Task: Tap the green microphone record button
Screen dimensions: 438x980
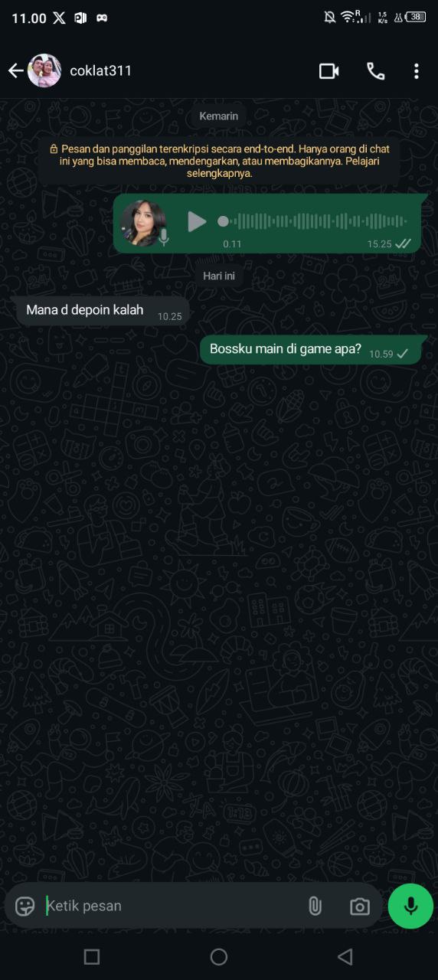Action: [x=410, y=906]
